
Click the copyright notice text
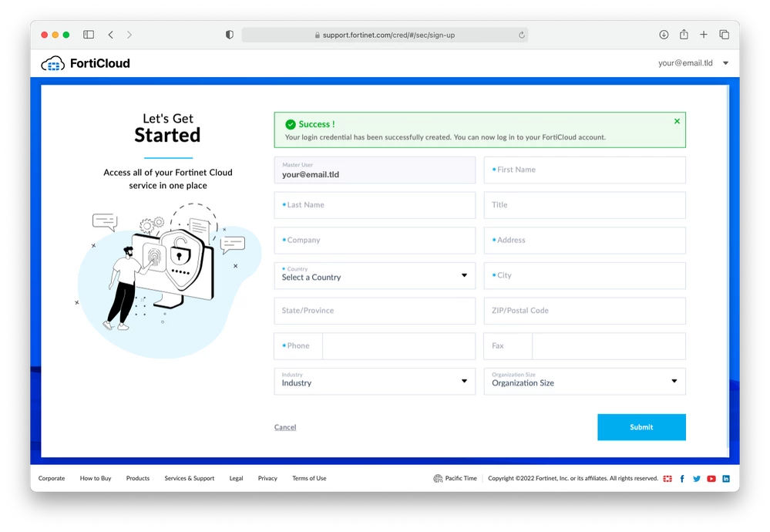[x=573, y=479]
